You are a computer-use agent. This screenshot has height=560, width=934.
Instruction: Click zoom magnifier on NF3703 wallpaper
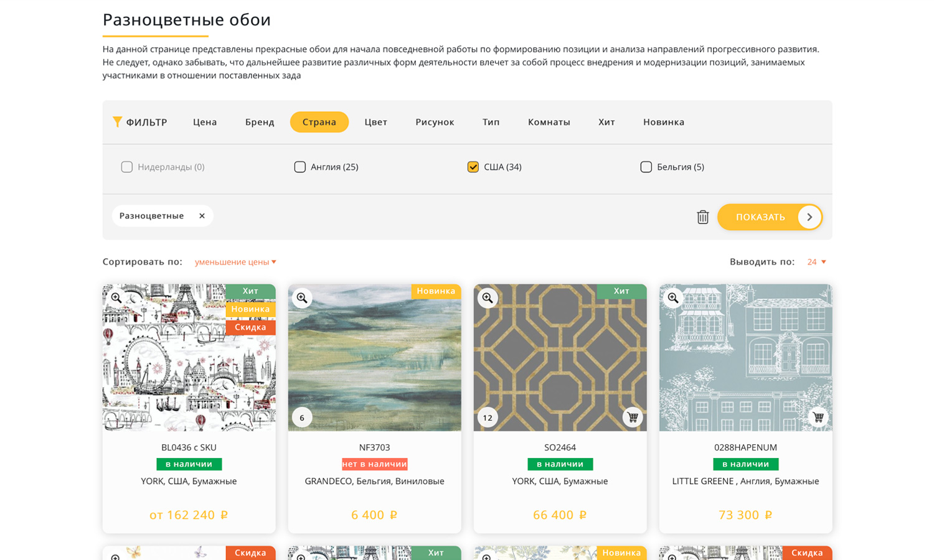tap(302, 298)
